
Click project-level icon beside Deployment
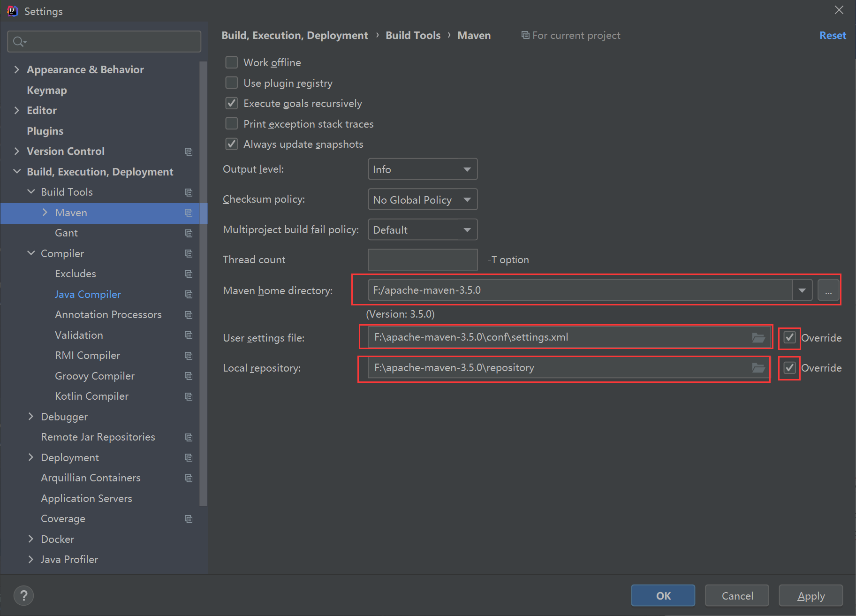click(189, 457)
